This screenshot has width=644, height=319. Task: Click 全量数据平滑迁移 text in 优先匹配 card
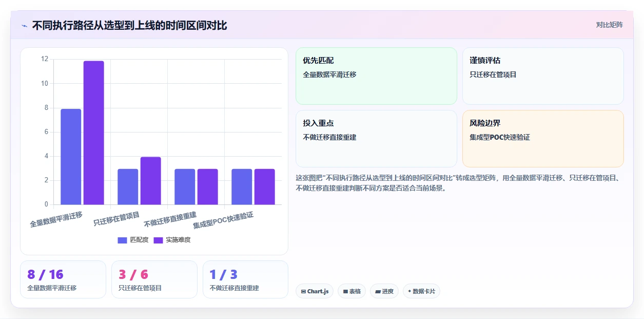tap(329, 74)
